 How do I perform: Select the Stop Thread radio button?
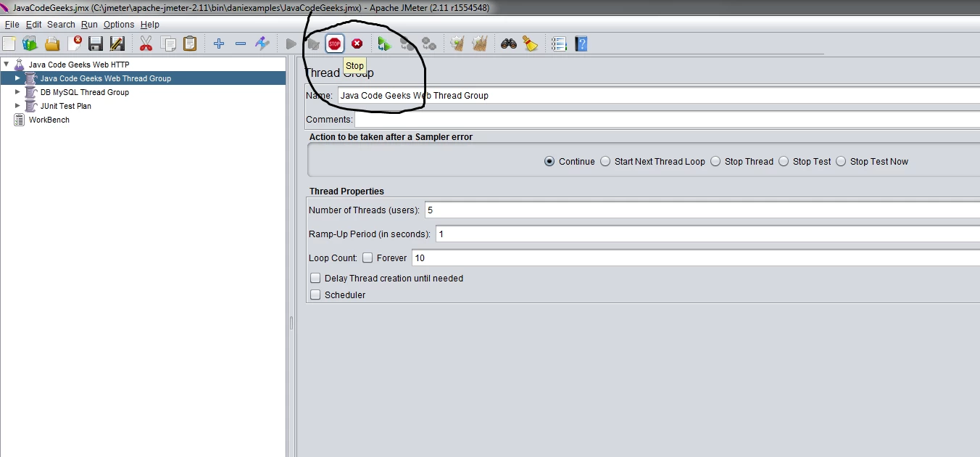(715, 162)
